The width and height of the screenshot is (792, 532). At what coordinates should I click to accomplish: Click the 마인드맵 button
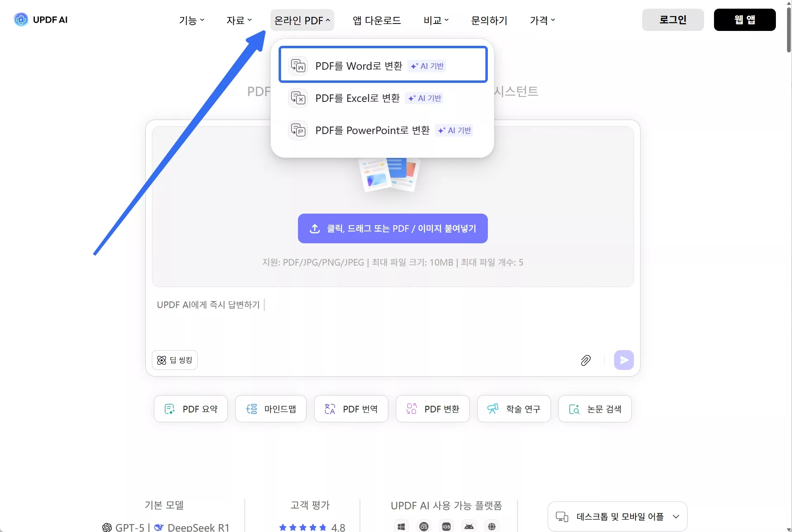tap(271, 409)
